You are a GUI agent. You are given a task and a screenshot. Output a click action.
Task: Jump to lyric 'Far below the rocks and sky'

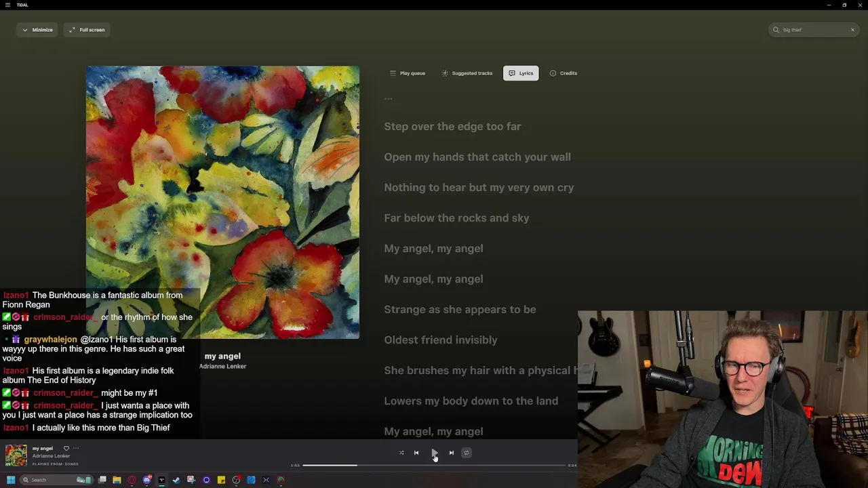click(456, 218)
